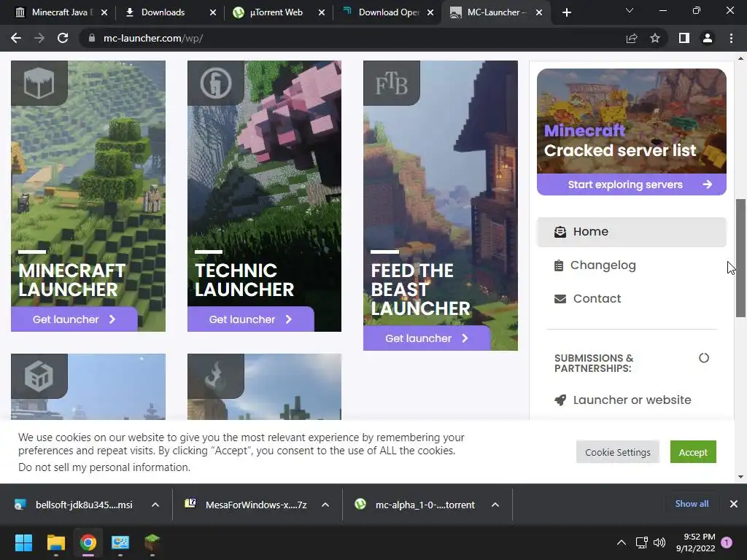Bookmark this page with the star icon
This screenshot has width=747, height=560.
[x=655, y=38]
